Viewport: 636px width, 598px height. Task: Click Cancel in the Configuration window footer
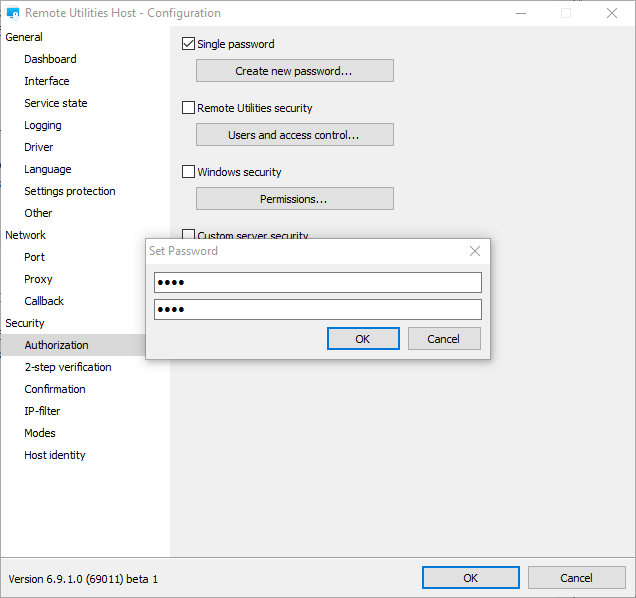click(576, 578)
